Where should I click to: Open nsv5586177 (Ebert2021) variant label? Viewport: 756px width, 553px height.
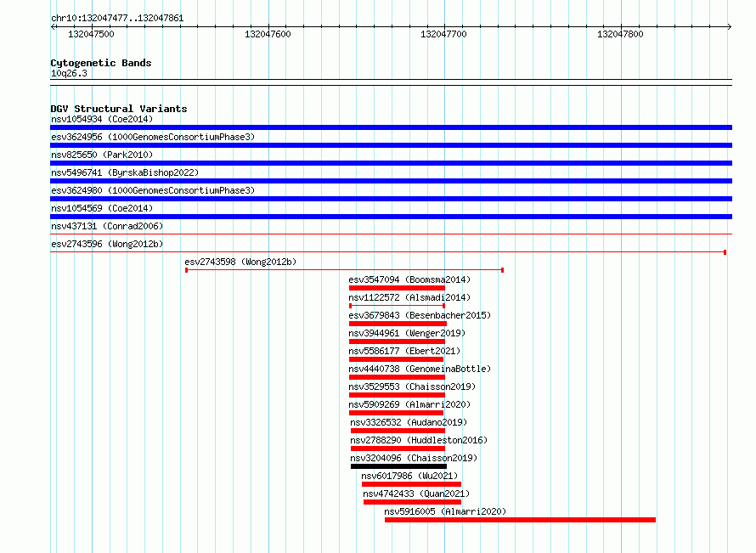404,351
